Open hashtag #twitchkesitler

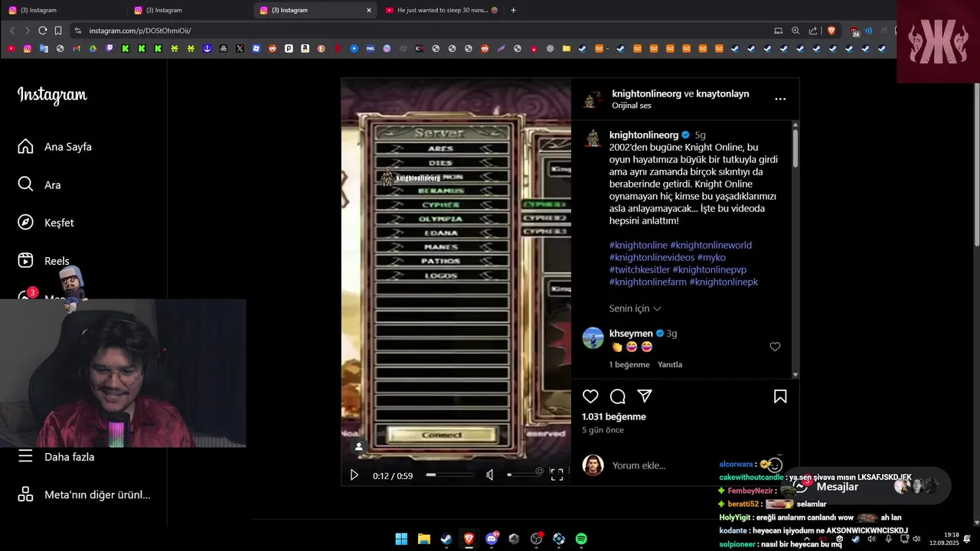tap(639, 270)
